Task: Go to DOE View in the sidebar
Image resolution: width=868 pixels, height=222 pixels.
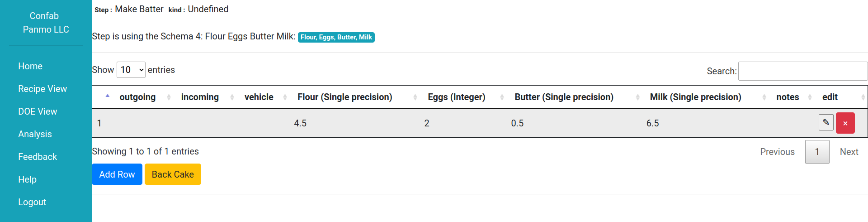Action: coord(38,111)
